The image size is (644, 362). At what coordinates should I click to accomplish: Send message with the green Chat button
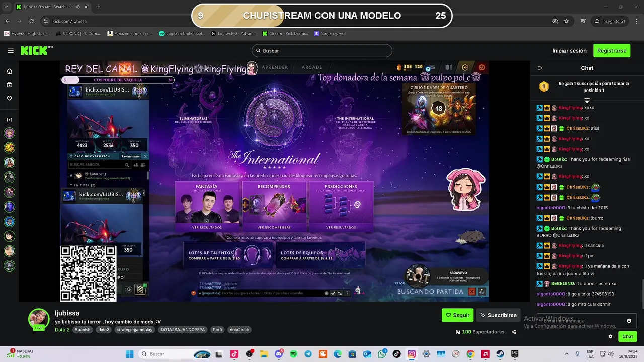(628, 337)
